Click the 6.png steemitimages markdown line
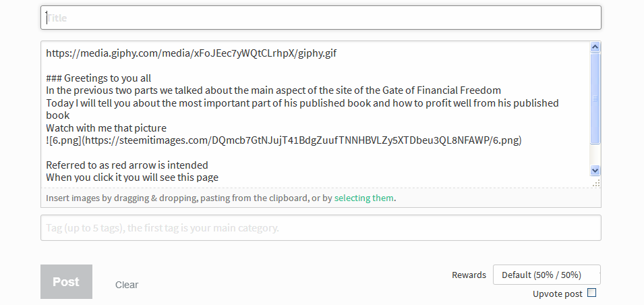The image size is (644, 305). click(x=283, y=140)
